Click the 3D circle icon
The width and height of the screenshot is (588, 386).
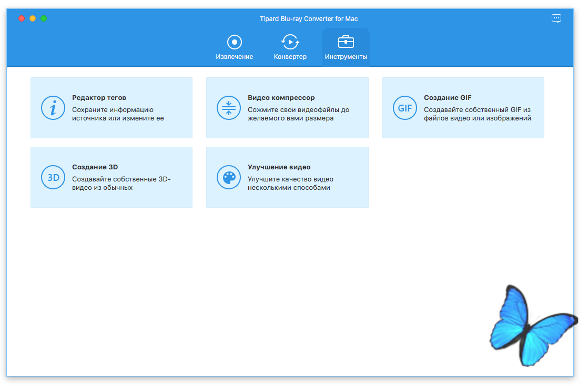tap(53, 177)
